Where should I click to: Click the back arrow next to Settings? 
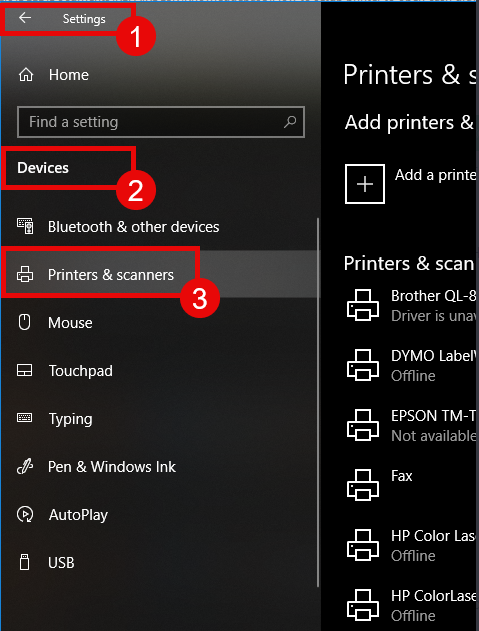click(25, 18)
